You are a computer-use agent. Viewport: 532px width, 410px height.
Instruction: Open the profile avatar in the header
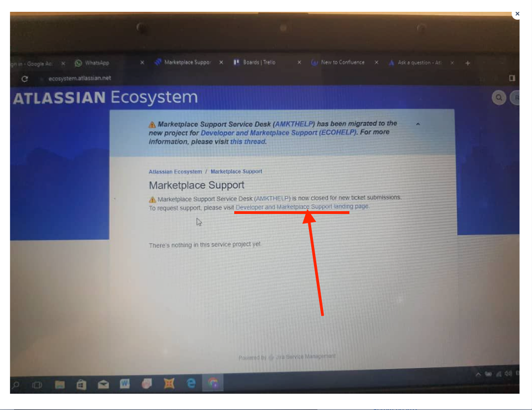click(516, 97)
